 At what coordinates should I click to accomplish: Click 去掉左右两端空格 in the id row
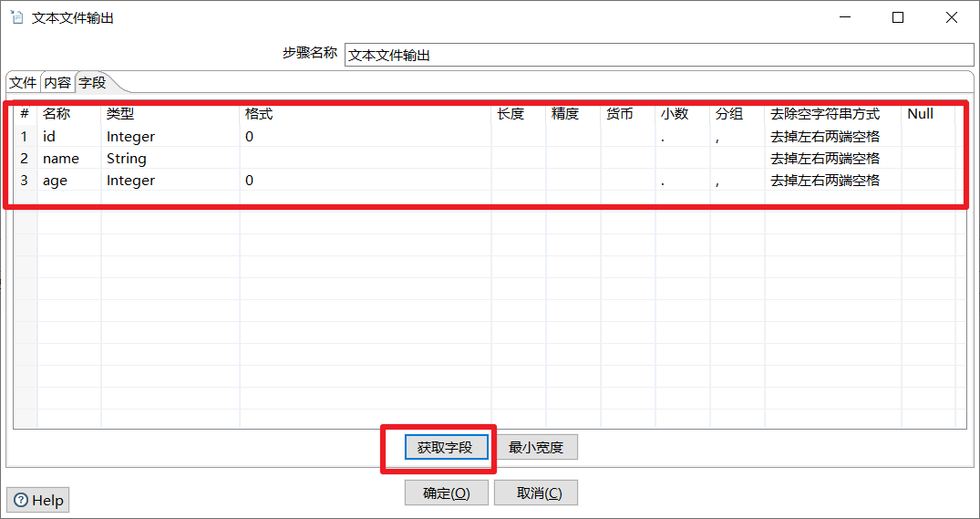(x=833, y=136)
